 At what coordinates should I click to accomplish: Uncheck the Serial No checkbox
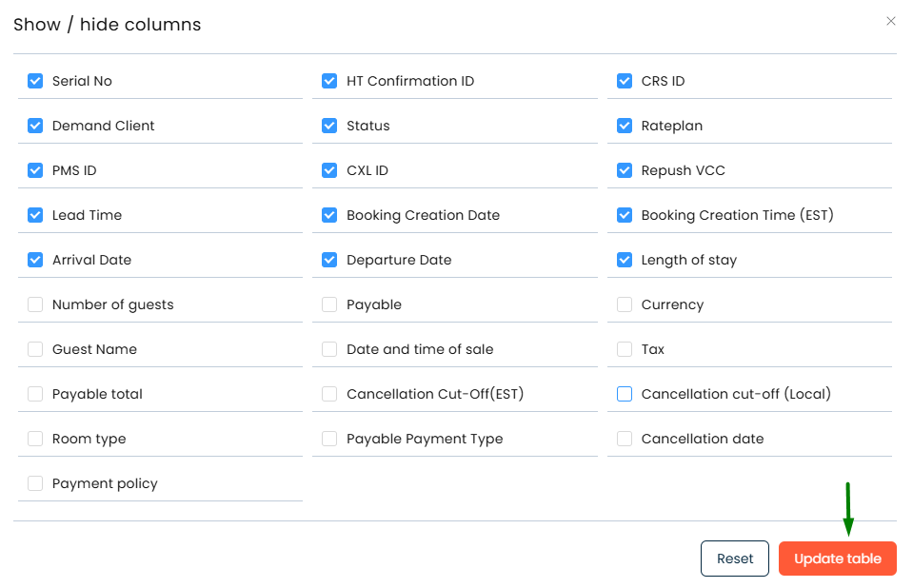pyautogui.click(x=35, y=81)
